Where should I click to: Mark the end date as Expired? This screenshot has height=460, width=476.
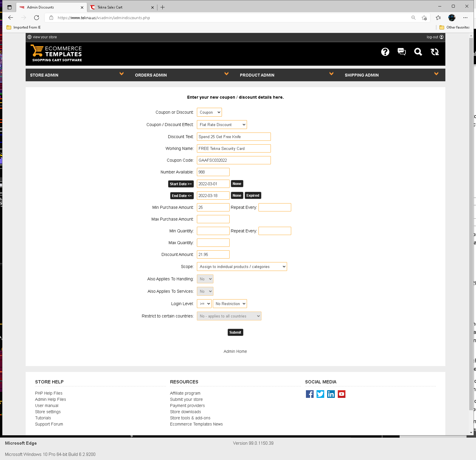coord(253,196)
